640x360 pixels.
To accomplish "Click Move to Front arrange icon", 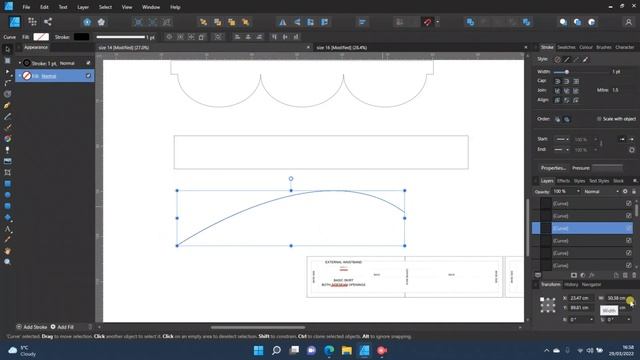I will pos(245,22).
